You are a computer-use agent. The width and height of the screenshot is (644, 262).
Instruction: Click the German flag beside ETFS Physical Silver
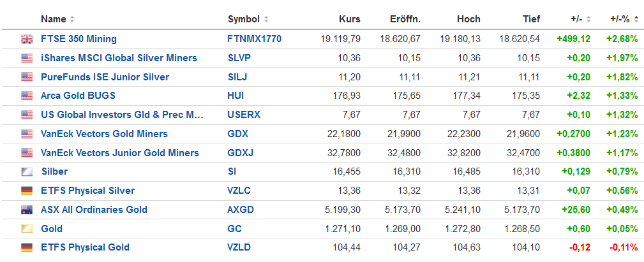[x=27, y=191]
